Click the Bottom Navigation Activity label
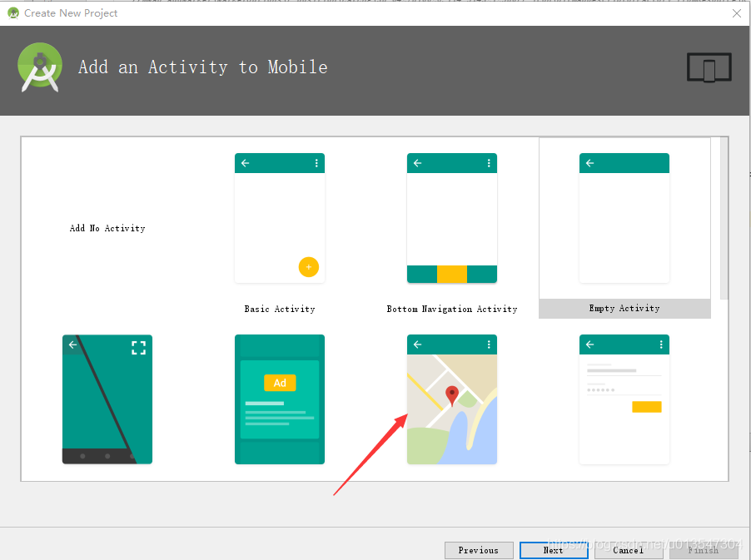This screenshot has width=751, height=560. coord(451,310)
